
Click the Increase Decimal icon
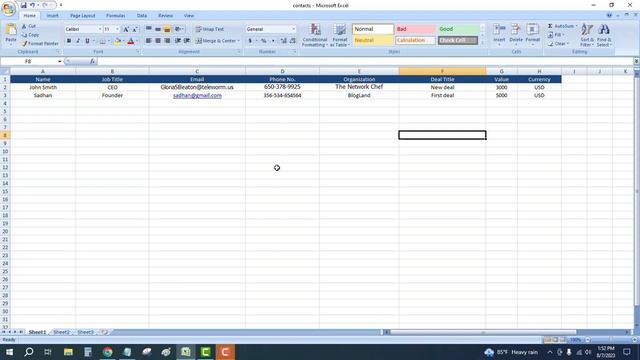(x=283, y=41)
